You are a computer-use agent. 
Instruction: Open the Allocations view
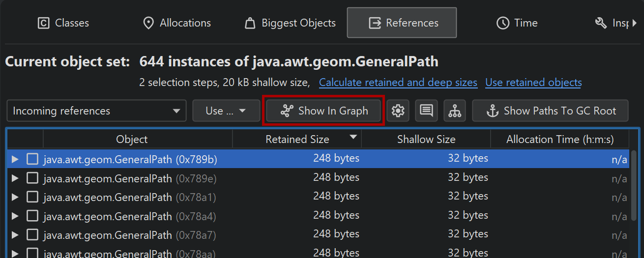(177, 23)
